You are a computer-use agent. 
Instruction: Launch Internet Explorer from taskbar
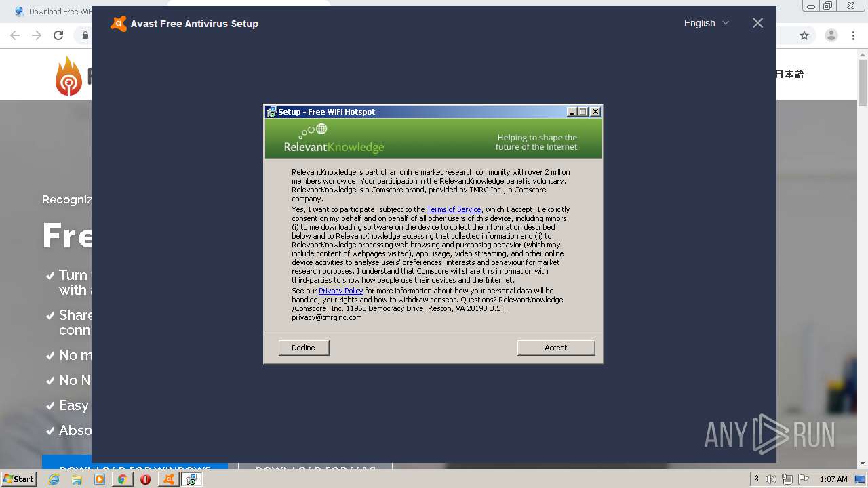coord(54,479)
